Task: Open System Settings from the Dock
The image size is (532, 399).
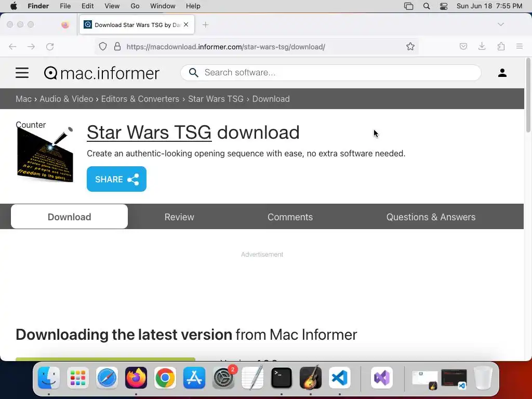Action: pos(223,378)
